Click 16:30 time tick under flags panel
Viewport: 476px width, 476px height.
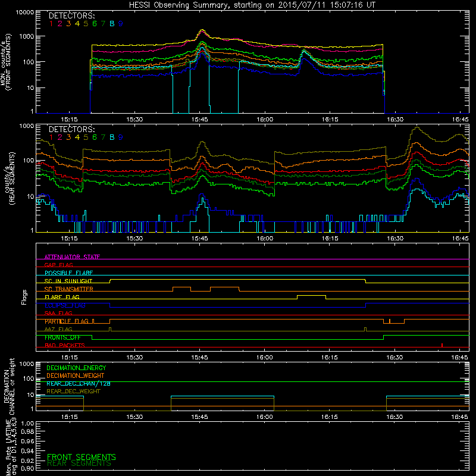coord(394,358)
